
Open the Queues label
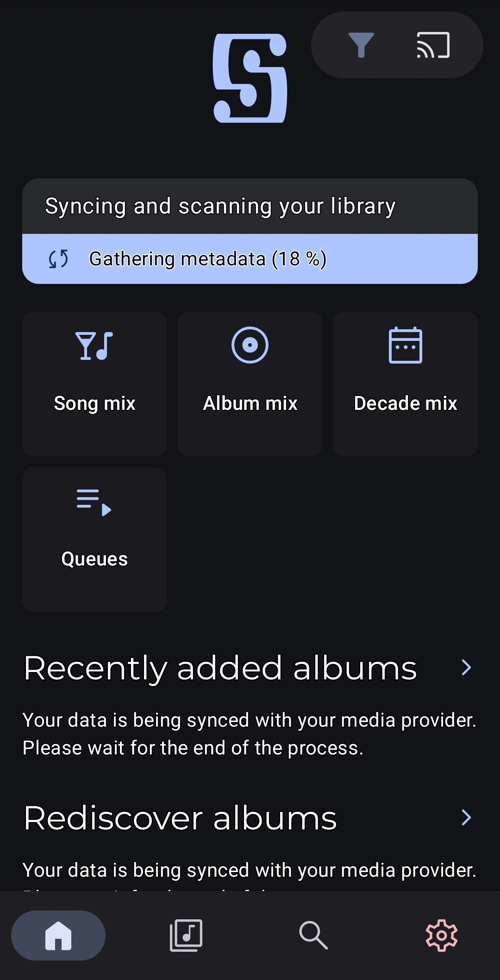point(94,559)
